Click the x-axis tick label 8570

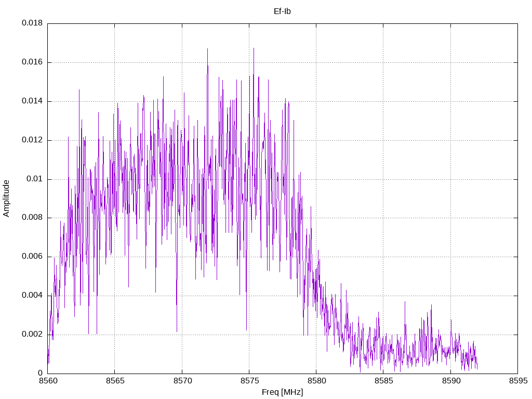click(x=182, y=381)
